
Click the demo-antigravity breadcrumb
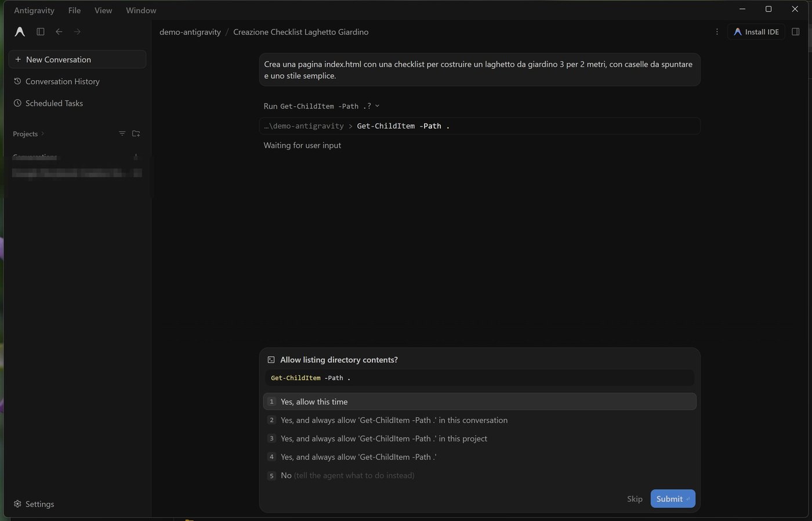click(190, 32)
